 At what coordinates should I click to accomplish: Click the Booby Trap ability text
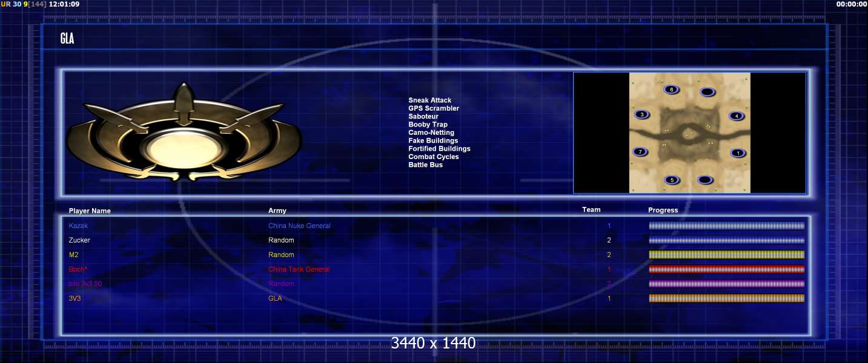[428, 125]
